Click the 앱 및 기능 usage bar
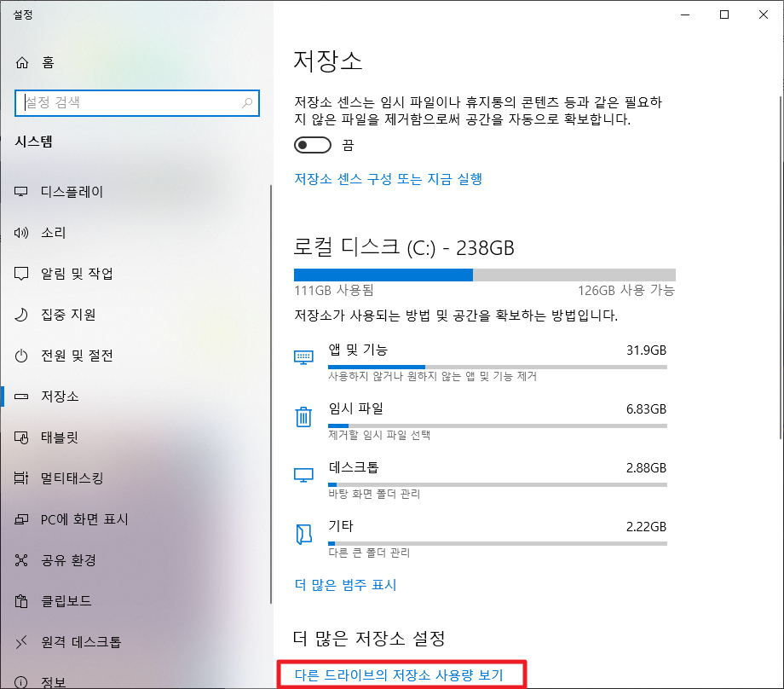The height and width of the screenshot is (689, 784). click(x=498, y=368)
